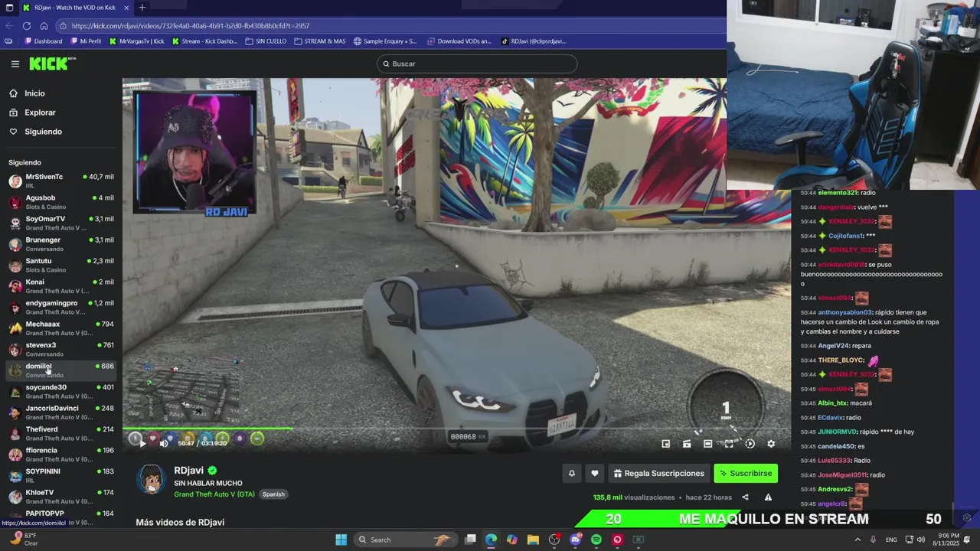This screenshot has width=980, height=551.
Task: Open Discord from taskbar
Action: (576, 540)
